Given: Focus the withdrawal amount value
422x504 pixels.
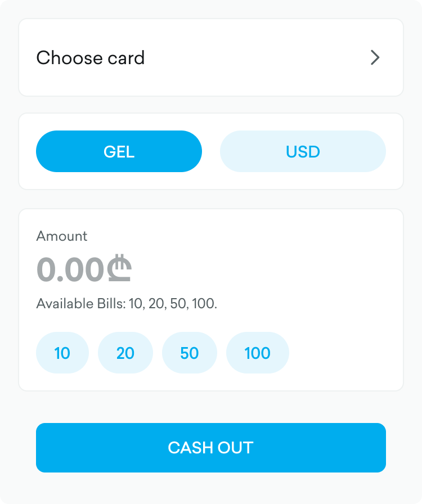Looking at the screenshot, I should [x=71, y=270].
